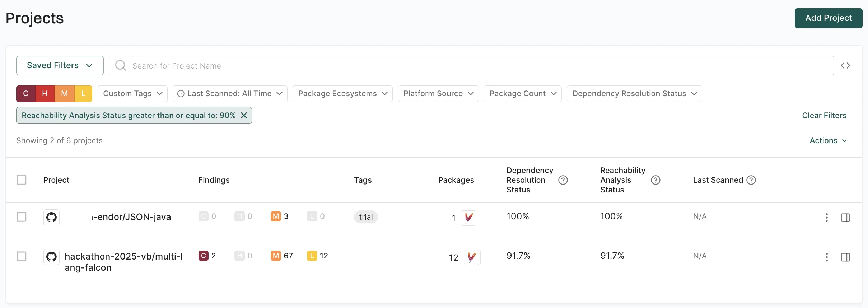The image size is (868, 308).
Task: Click GitHub icon for JSON-java project
Action: click(51, 217)
